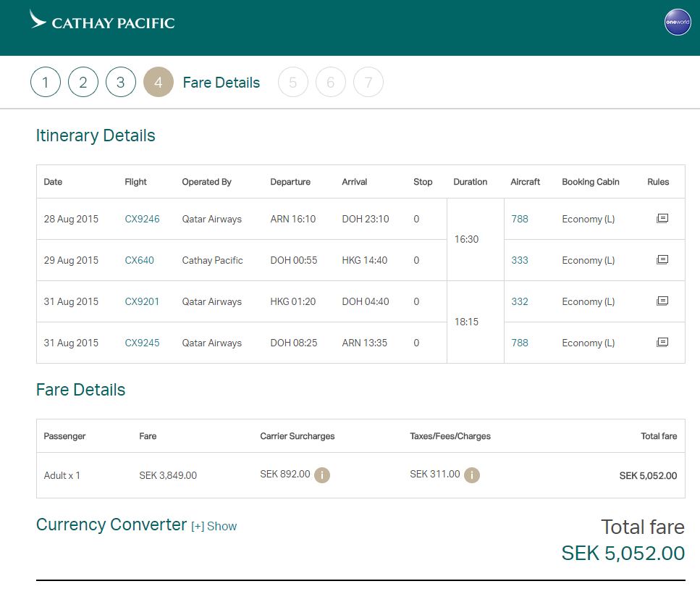Select disabled step 5 circle
700x589 pixels.
point(293,82)
